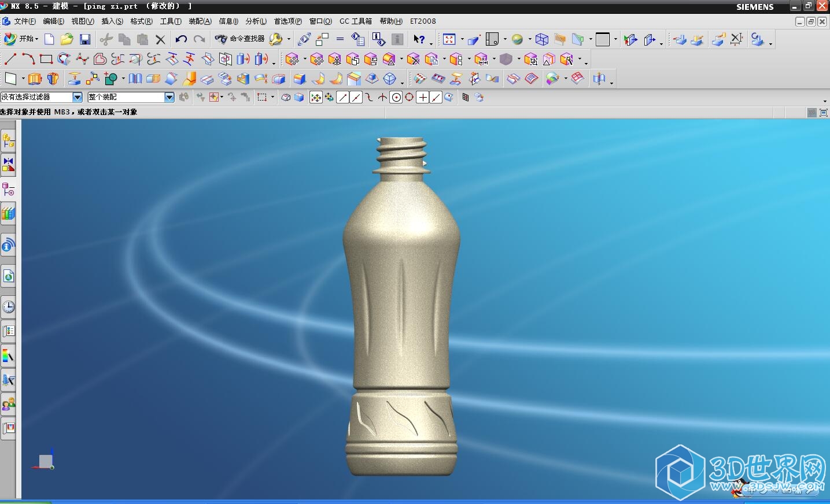Click the Object Information icon

378,39
